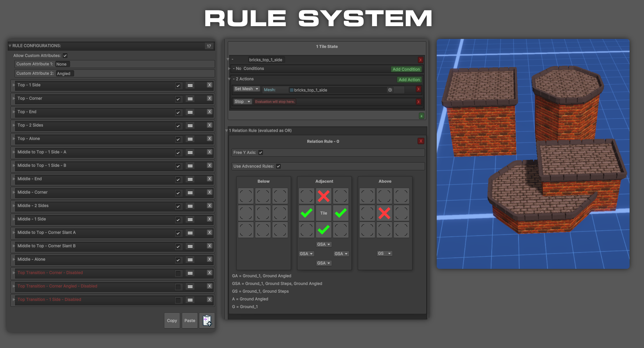Screen dimensions: 644x348
Task: Click the paste-as-new clipboard icon
Action: 207,321
